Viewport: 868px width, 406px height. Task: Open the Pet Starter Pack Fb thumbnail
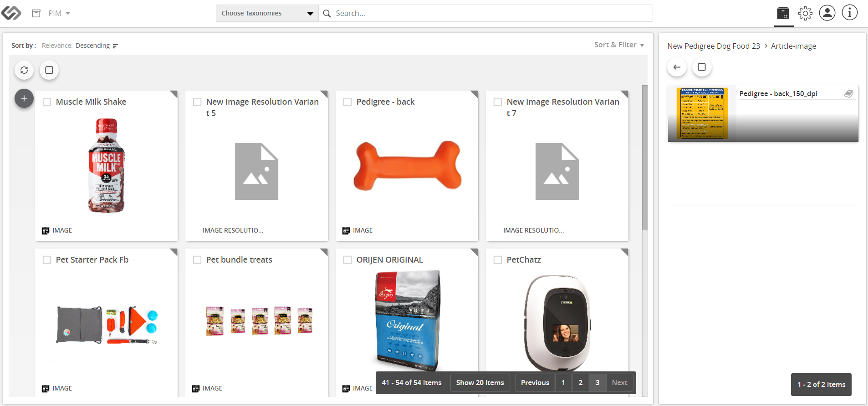107,325
